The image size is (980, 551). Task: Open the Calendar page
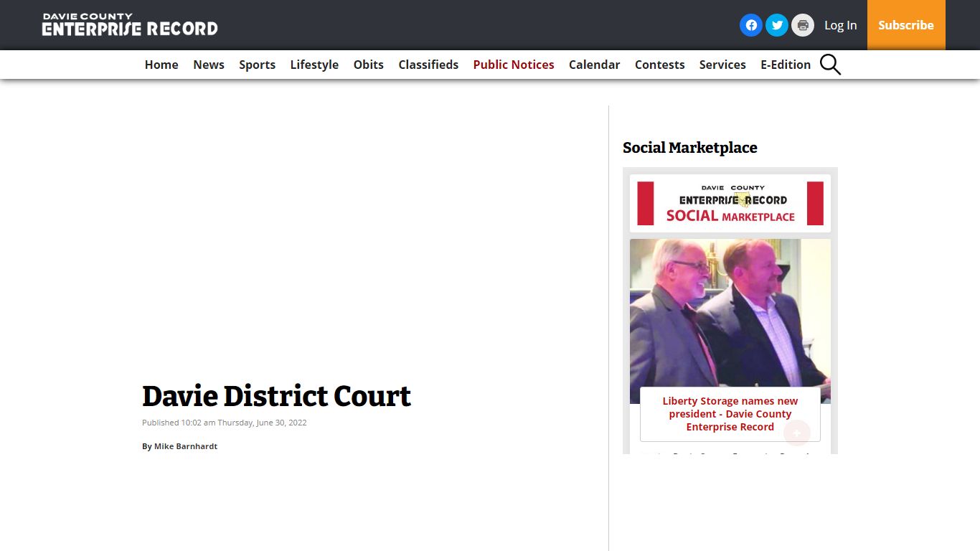pos(595,65)
